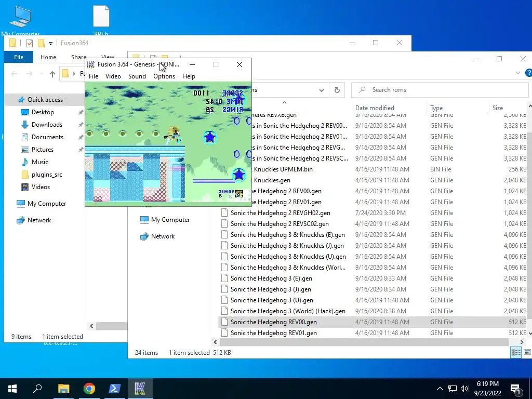The image size is (532, 399).
Task: Select Quick access in Fusion364 navigation pane
Action: pos(45,100)
